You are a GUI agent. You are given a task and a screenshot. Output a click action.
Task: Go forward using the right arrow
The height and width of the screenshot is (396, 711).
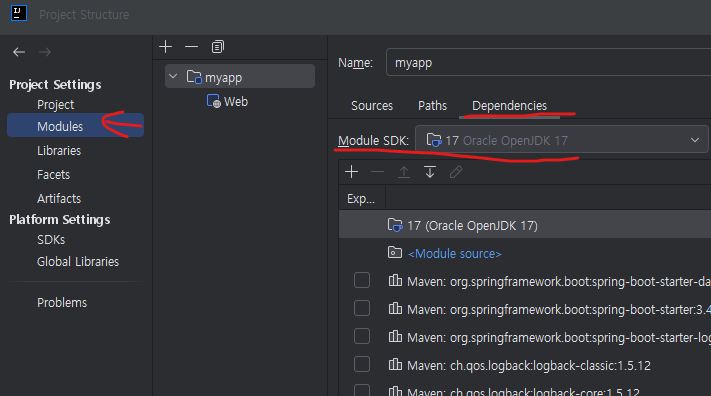click(x=45, y=52)
